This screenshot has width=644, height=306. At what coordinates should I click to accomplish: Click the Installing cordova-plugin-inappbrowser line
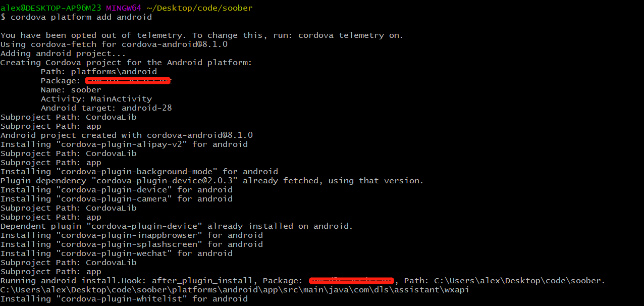click(x=132, y=235)
